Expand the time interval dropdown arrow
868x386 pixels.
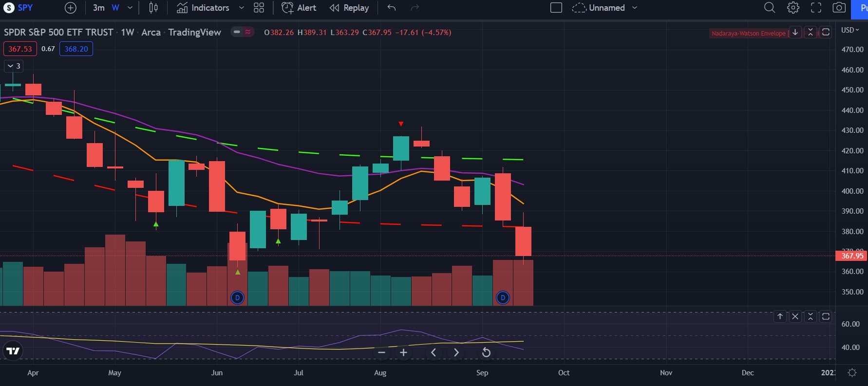coord(130,8)
